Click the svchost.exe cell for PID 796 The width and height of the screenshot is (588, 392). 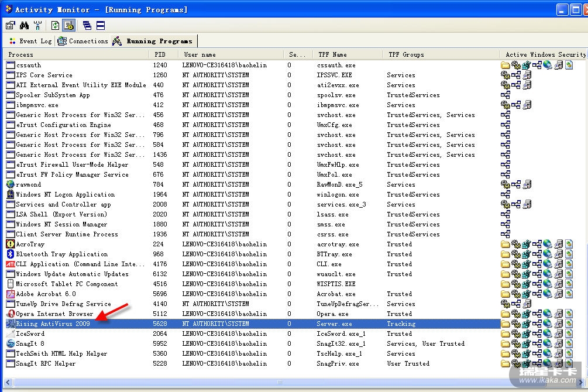[x=336, y=135]
